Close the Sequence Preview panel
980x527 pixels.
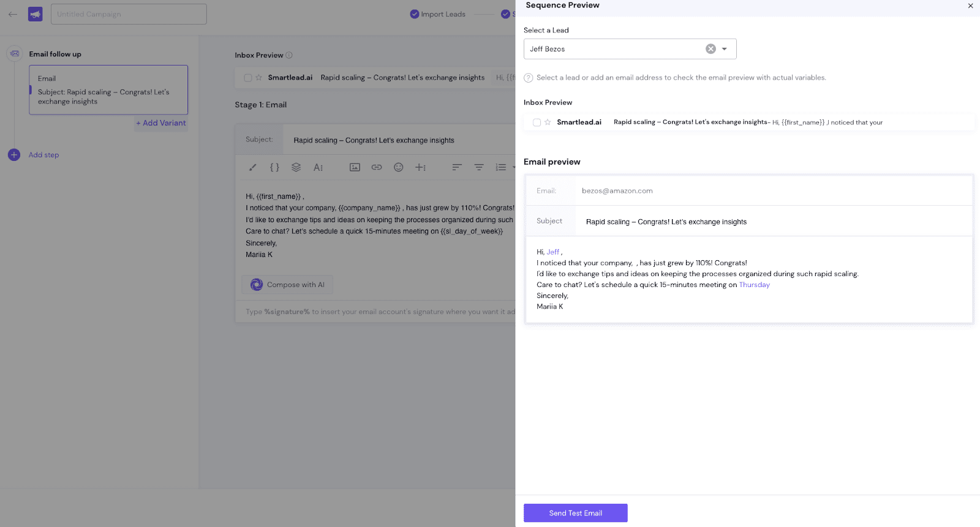pyautogui.click(x=970, y=6)
